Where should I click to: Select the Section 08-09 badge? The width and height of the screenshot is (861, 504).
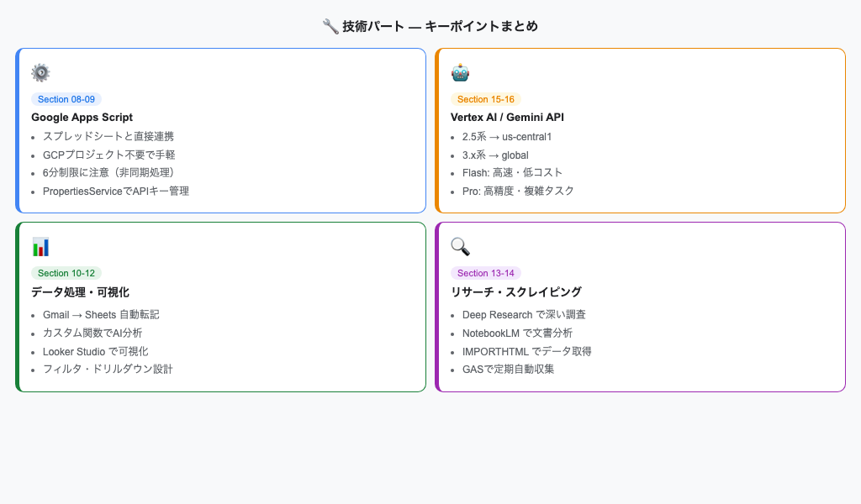click(66, 99)
